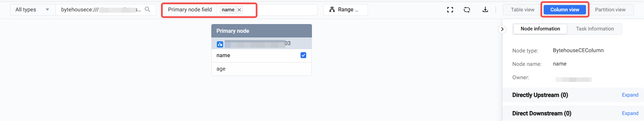Screen dimensions: 644x121
Task: Uncheck the name column checkbox
Action: coord(303,55)
